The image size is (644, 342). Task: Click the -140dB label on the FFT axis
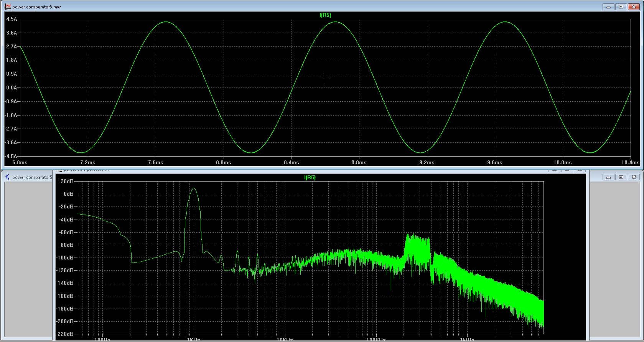(65, 283)
